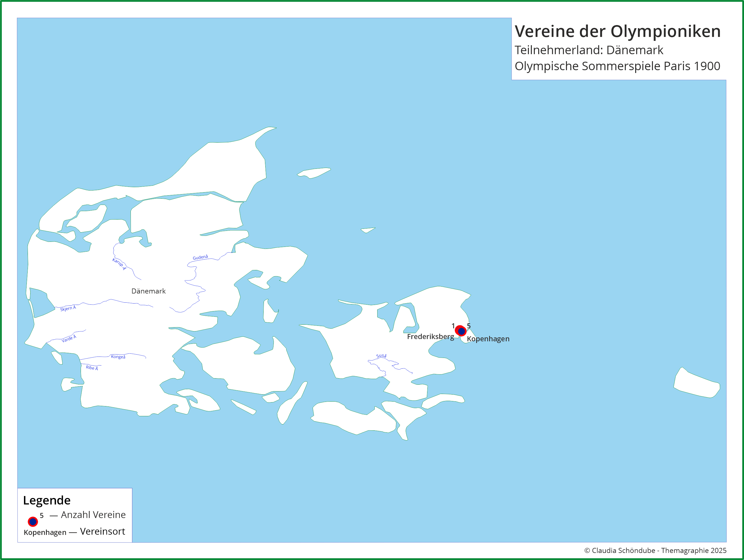
Task: Click the Claudia Schöndube copyright text
Action: click(x=655, y=550)
